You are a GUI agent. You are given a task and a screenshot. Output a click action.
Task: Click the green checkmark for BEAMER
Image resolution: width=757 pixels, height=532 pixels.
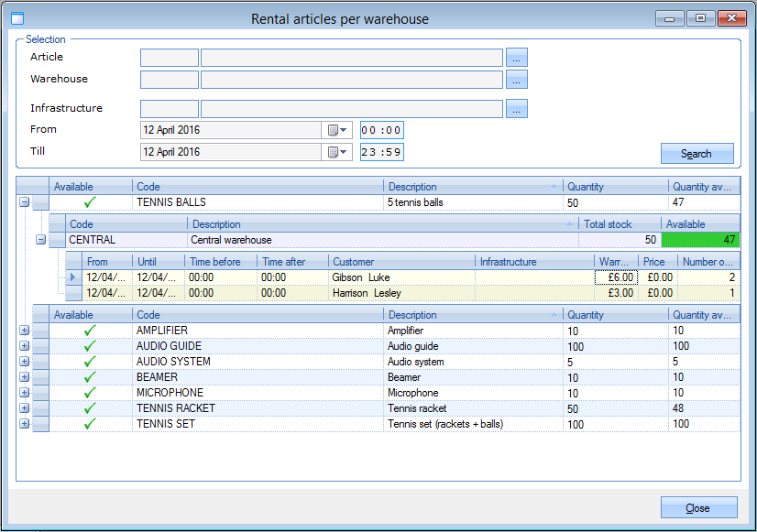(x=90, y=377)
